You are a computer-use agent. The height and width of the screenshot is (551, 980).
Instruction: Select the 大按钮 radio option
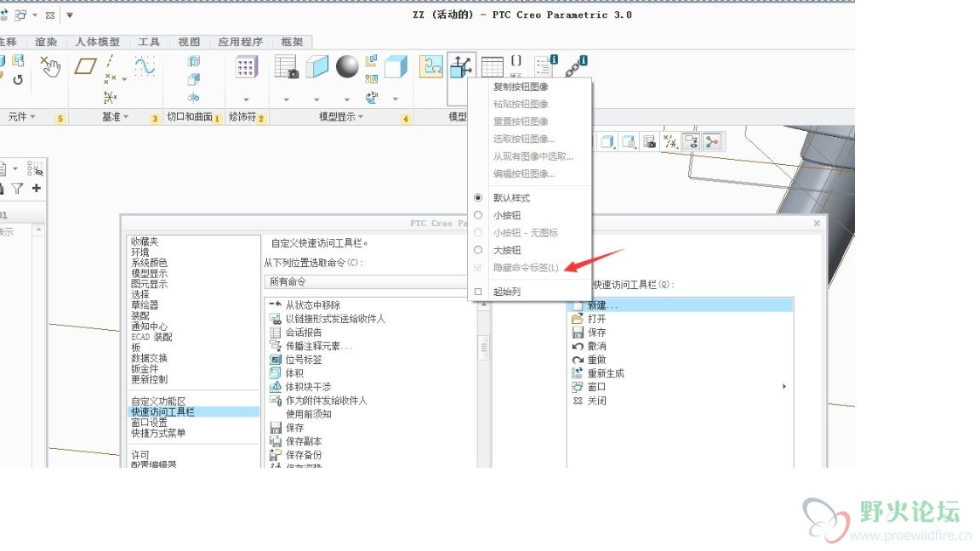pos(478,250)
